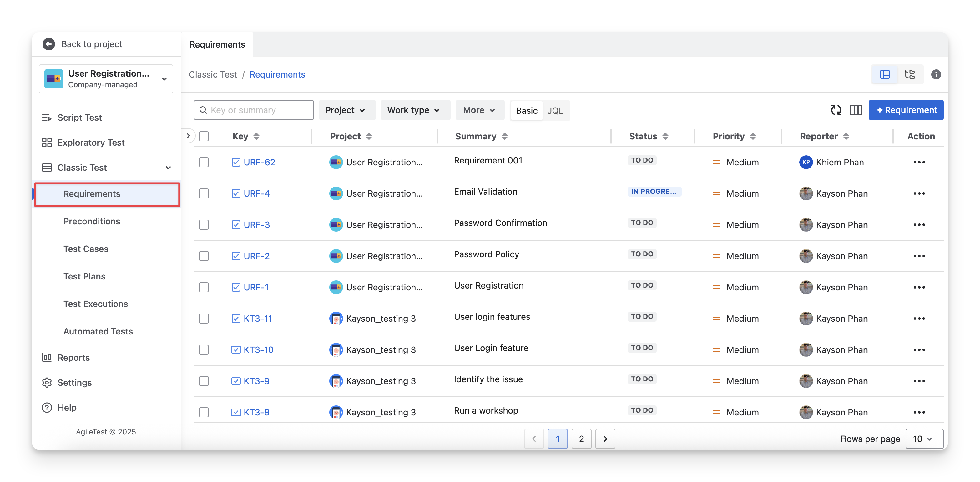Switch to JQL search mode

pos(555,111)
